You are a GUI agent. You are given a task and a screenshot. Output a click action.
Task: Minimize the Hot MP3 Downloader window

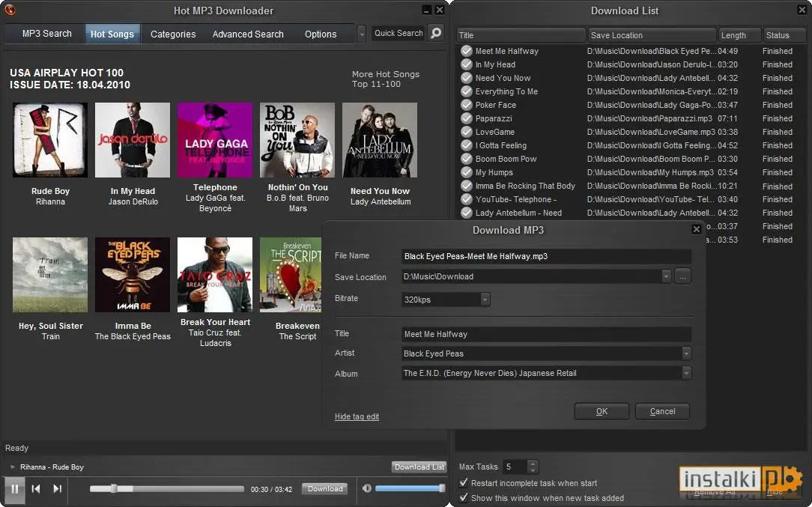[426, 10]
